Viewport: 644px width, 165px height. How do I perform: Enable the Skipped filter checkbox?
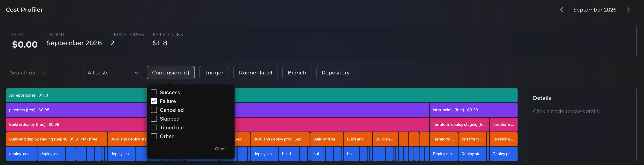[154, 119]
